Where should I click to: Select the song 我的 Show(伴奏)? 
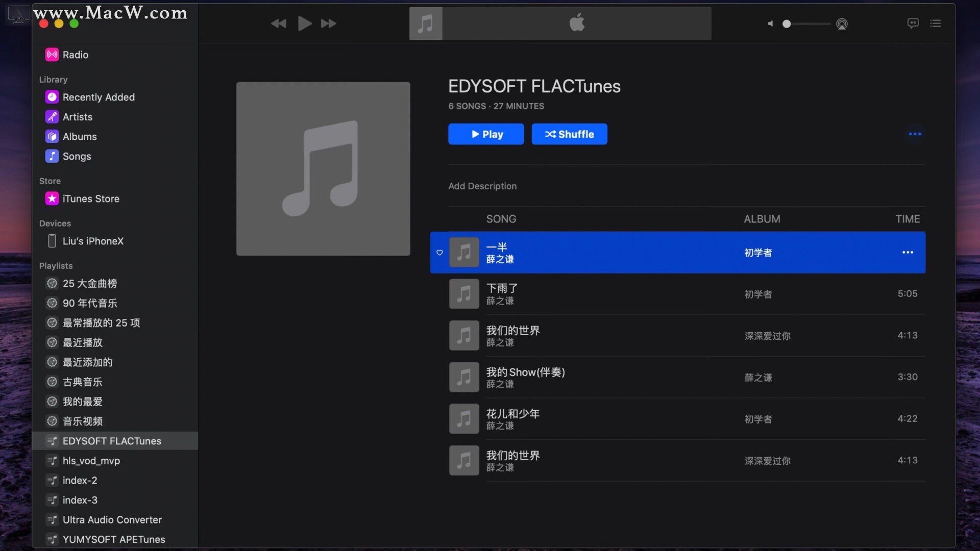click(x=678, y=377)
